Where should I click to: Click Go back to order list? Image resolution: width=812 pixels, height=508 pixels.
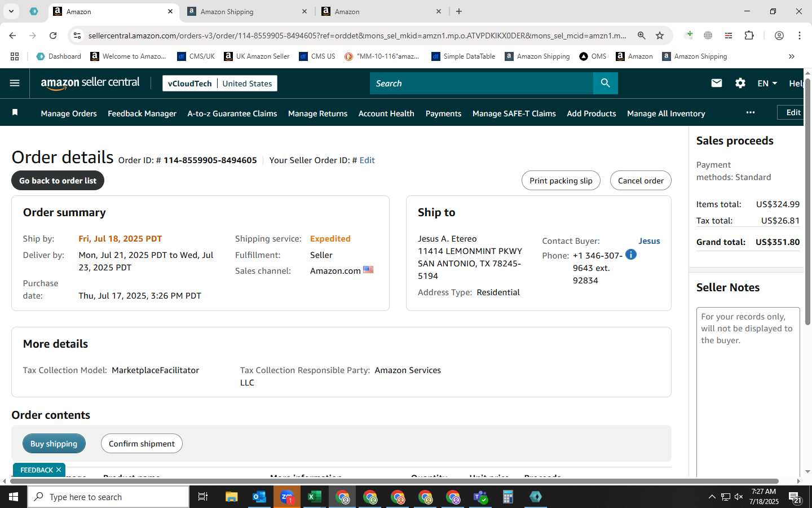pyautogui.click(x=58, y=181)
